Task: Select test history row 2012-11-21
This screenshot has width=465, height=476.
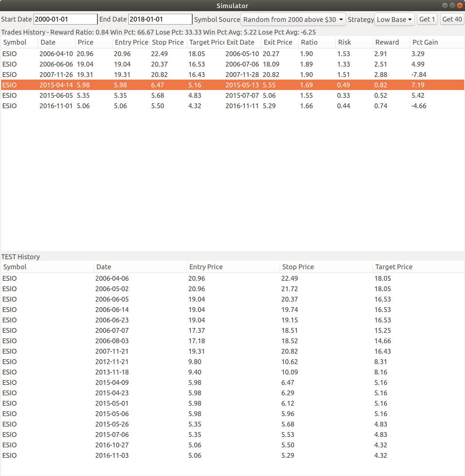Action: (x=232, y=362)
